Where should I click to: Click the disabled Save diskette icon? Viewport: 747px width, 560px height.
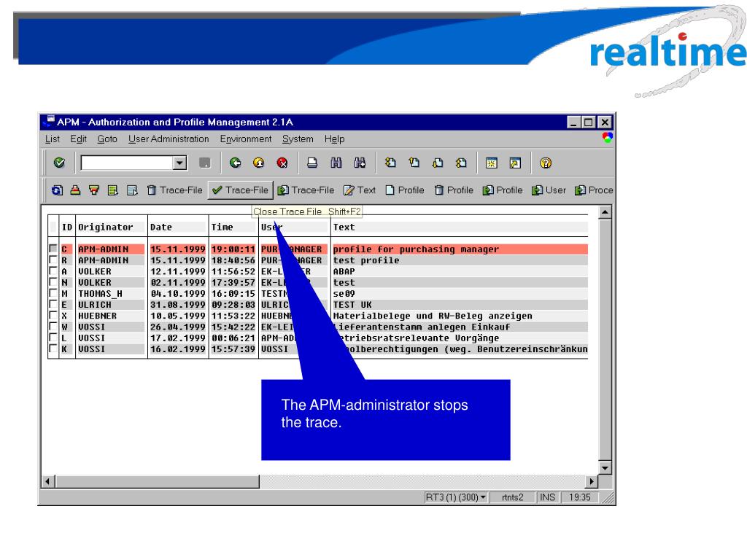(x=204, y=163)
